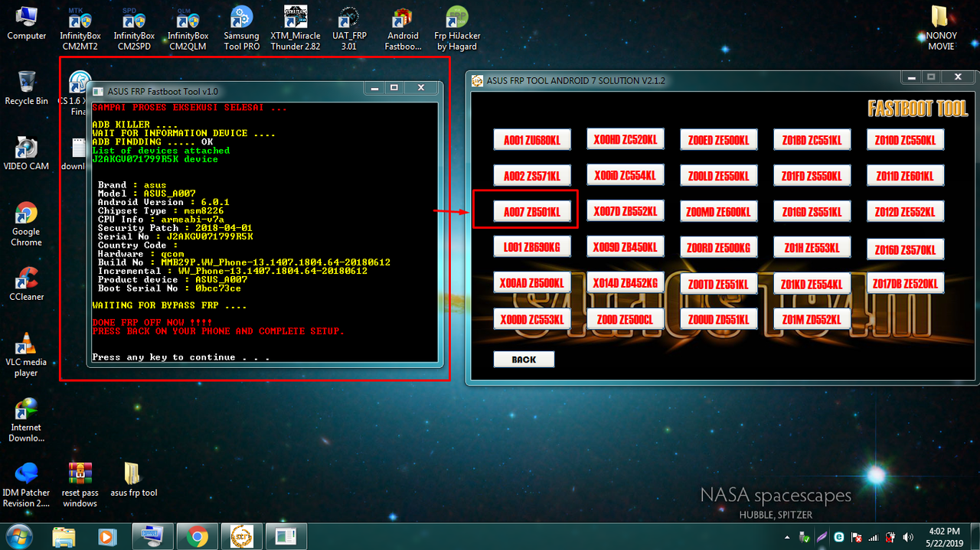
Task: Open Android Fastboot desktop icon
Action: 403,28
